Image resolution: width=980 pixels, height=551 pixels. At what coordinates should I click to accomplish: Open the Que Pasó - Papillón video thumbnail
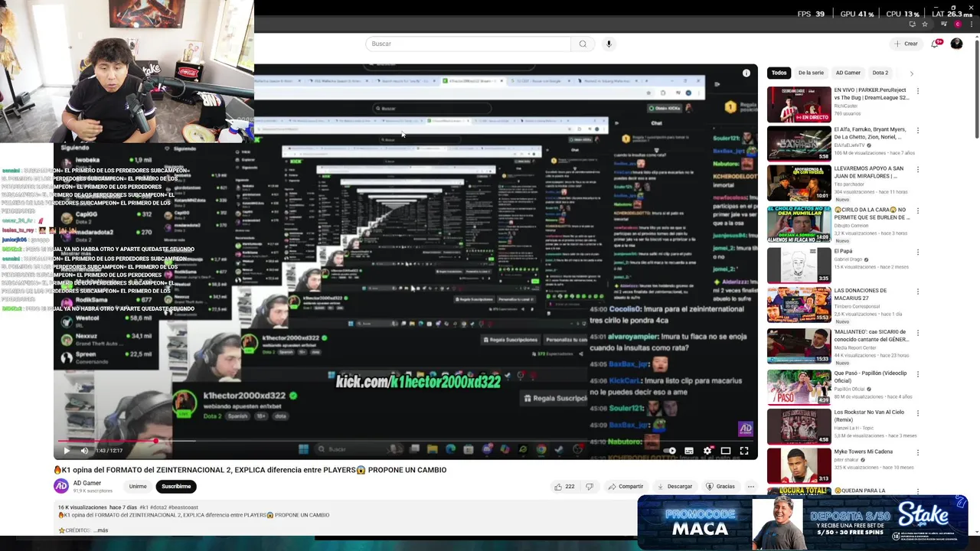tap(799, 387)
